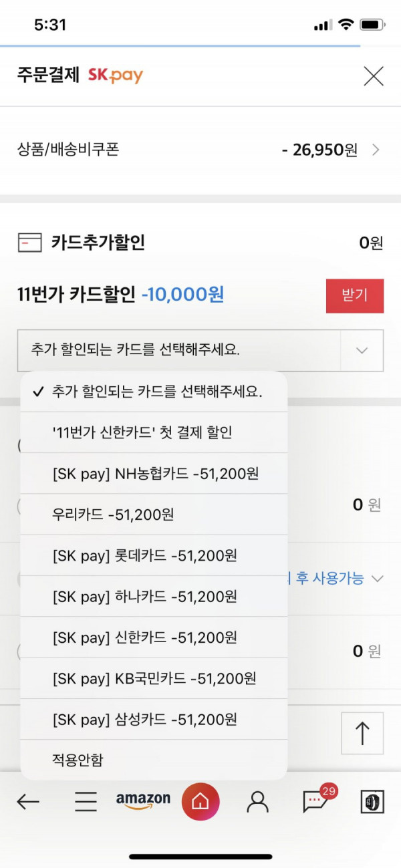Image resolution: width=401 pixels, height=868 pixels.
Task: Expand the 후 사용가능 chevron
Action: coord(378,579)
